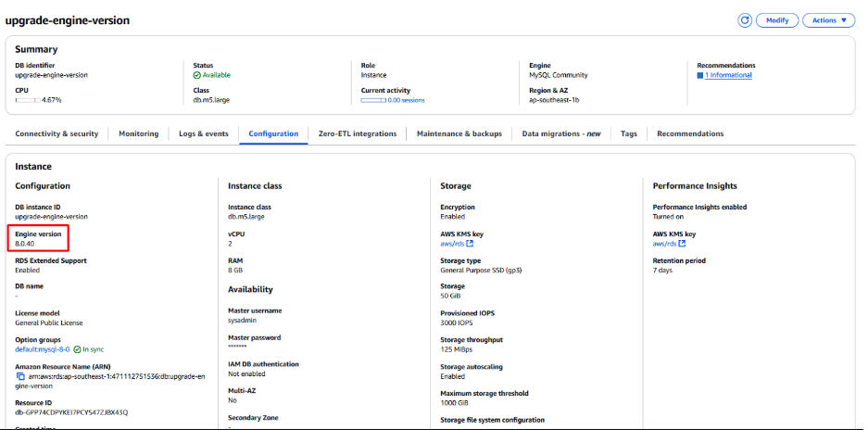Click the CPU usage bar
The height and width of the screenshot is (430, 868).
tap(28, 100)
